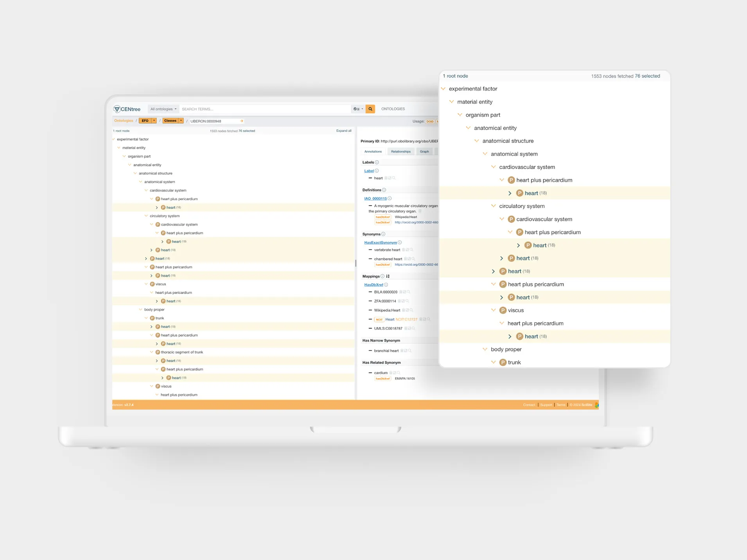Click the magnifier icon beside BILA:0000020

point(409,292)
